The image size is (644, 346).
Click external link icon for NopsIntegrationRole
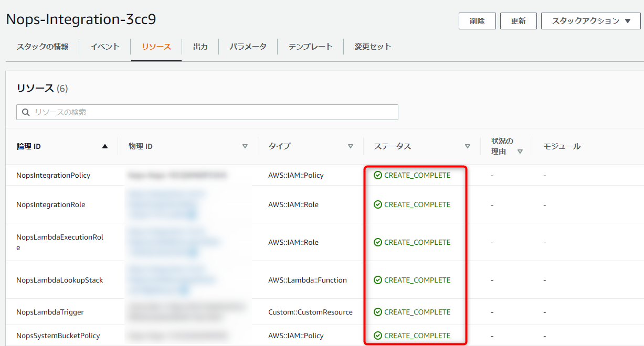click(x=193, y=214)
